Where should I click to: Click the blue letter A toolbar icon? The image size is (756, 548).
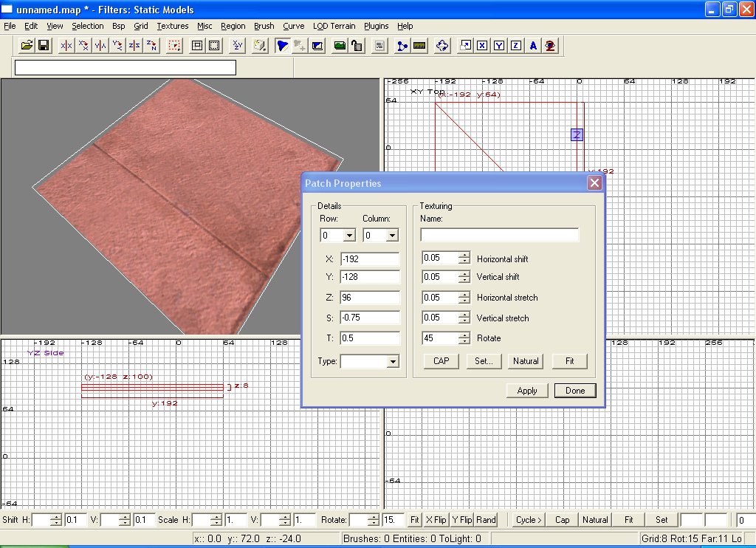pyautogui.click(x=533, y=46)
